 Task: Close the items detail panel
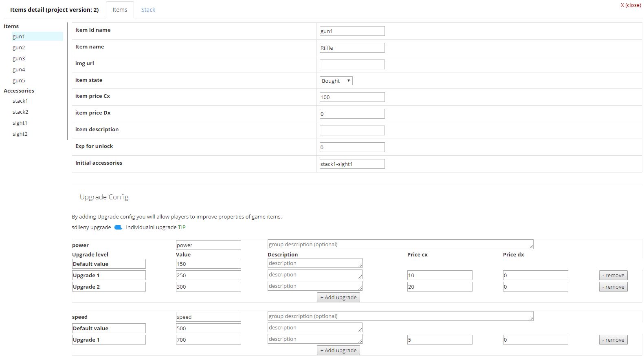(630, 5)
